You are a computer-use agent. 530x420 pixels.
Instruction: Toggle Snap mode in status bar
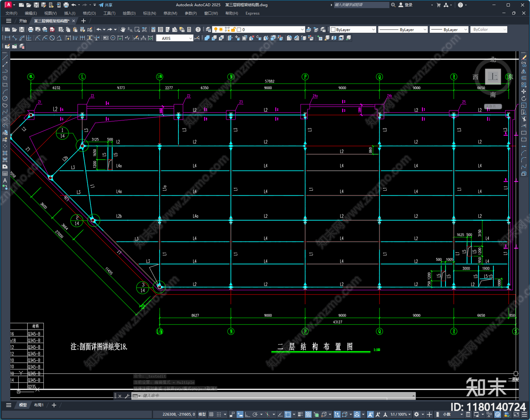219,414
